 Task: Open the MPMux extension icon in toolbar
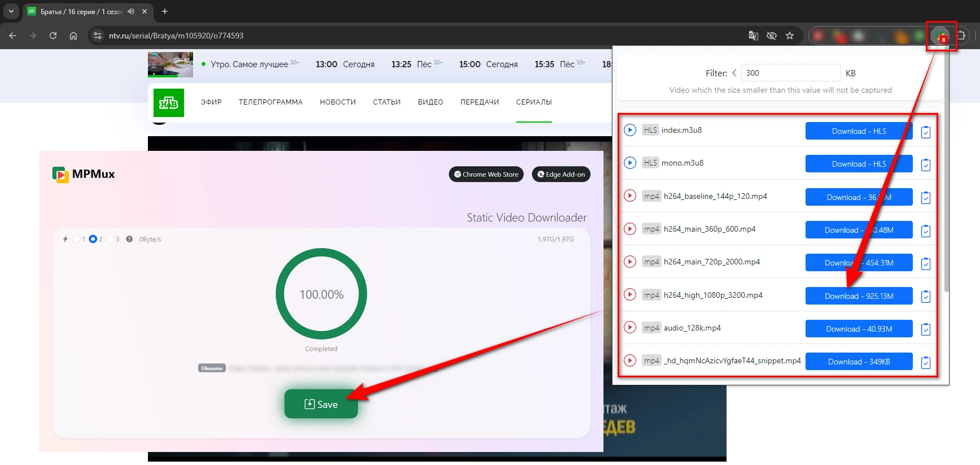(x=940, y=36)
